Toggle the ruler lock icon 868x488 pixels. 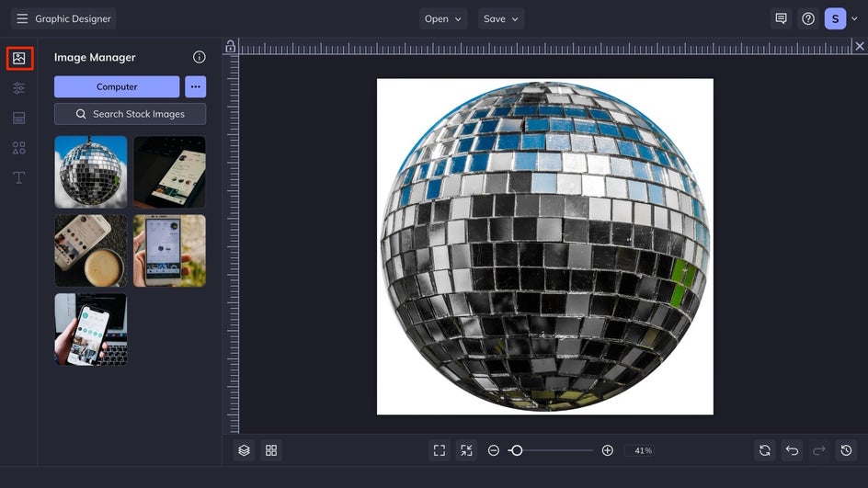pos(230,47)
